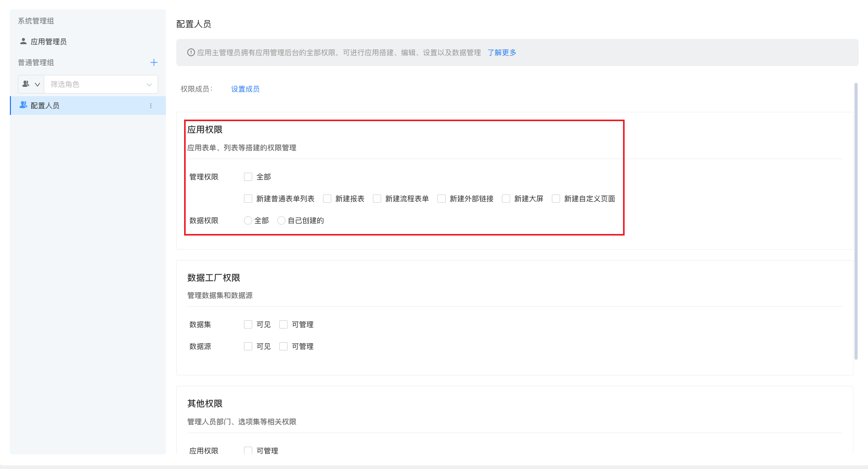Click the plus icon to add 普通管理组 group
The width and height of the screenshot is (868, 469).
point(154,62)
